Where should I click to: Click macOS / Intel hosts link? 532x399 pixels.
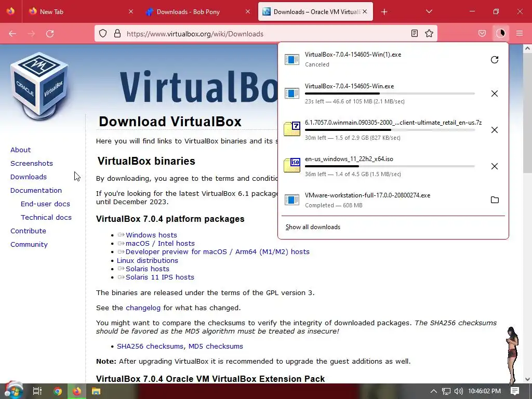(x=160, y=243)
